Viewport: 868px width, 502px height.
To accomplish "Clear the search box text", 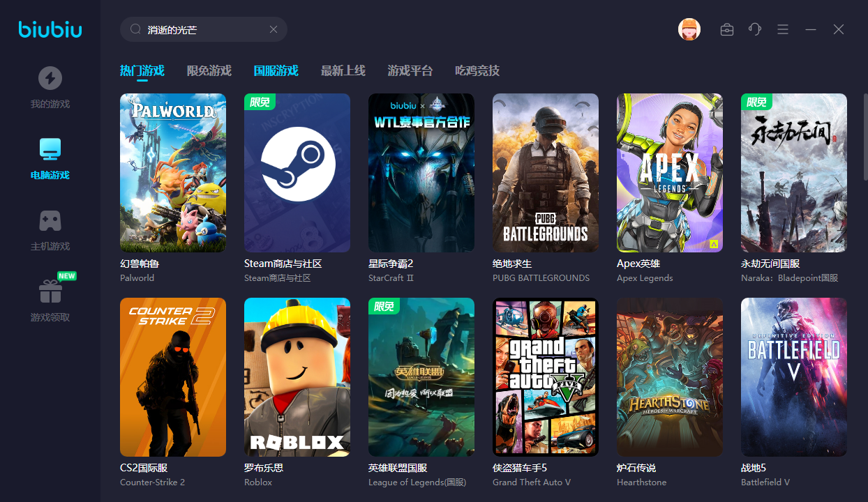I will [x=274, y=29].
